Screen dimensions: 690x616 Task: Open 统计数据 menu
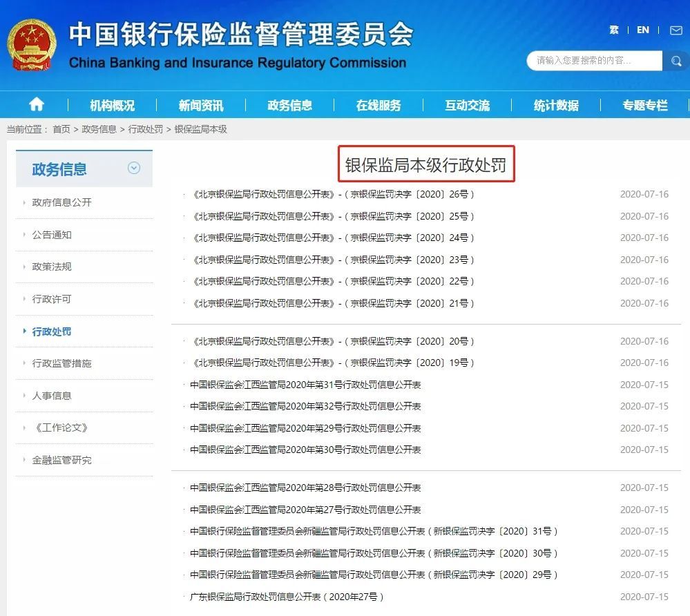pyautogui.click(x=556, y=105)
